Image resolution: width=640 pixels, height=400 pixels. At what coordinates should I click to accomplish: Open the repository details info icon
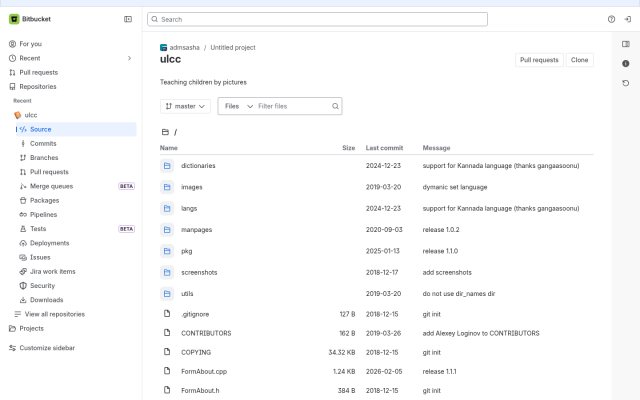(625, 64)
